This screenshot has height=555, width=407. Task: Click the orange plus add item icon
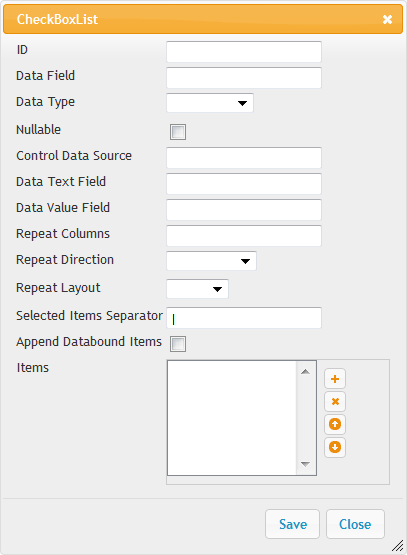(x=335, y=379)
